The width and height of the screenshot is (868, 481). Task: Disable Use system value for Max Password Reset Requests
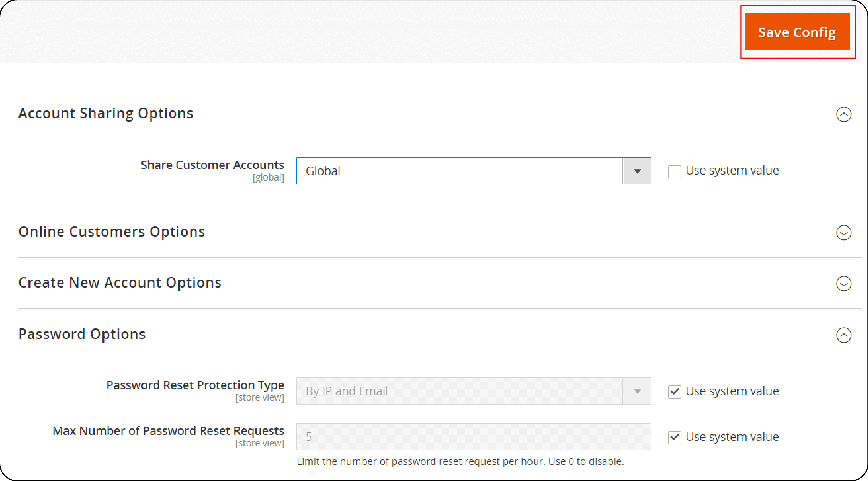tap(674, 437)
